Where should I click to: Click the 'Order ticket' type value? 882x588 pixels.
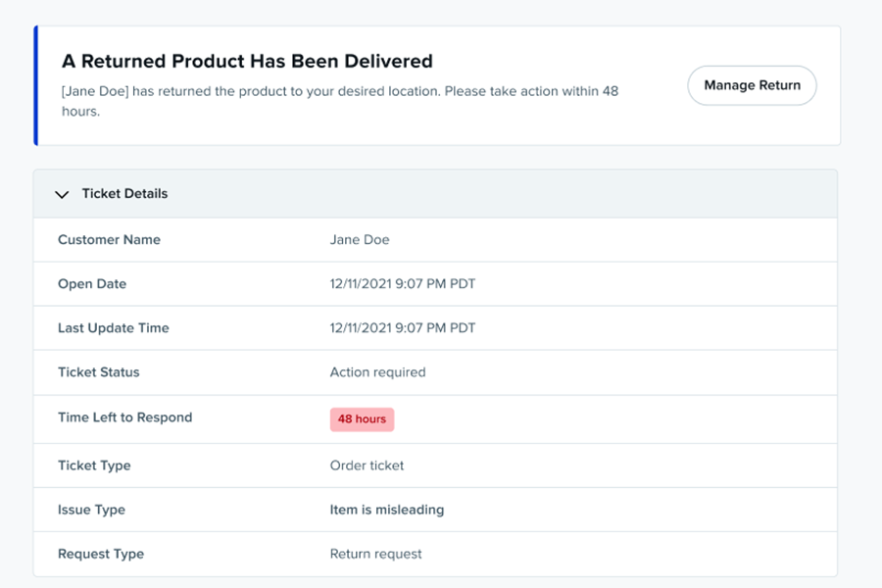point(367,465)
